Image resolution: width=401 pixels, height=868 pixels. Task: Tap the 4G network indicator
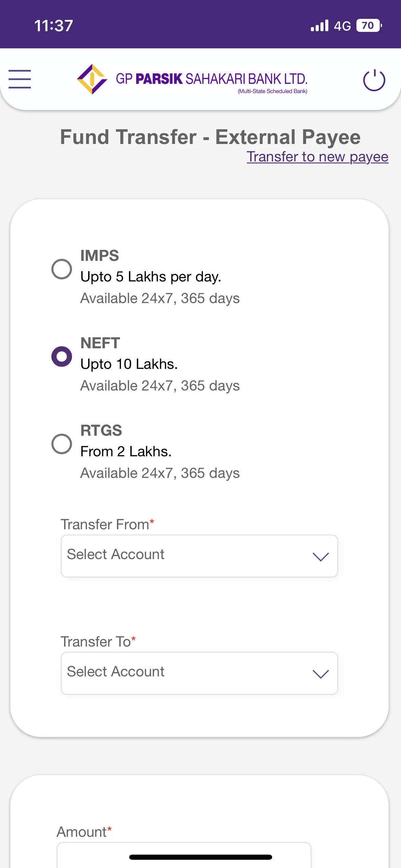pos(342,26)
